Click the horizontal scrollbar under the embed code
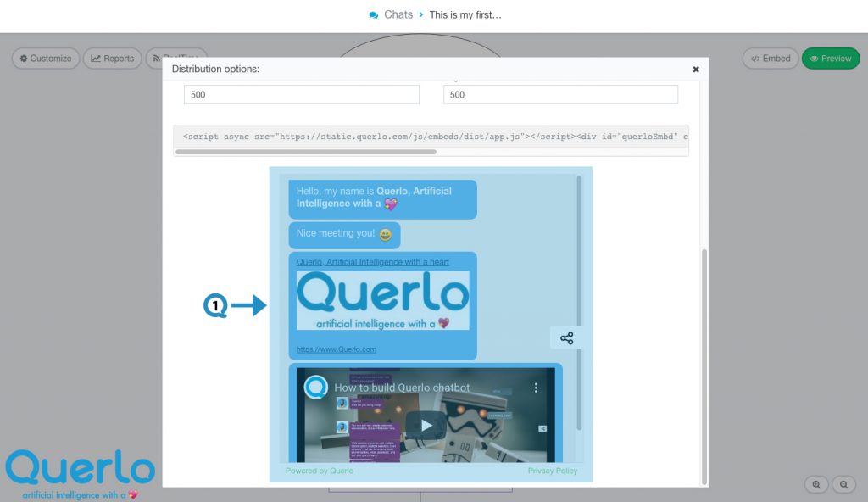This screenshot has height=502, width=868. pos(306,152)
